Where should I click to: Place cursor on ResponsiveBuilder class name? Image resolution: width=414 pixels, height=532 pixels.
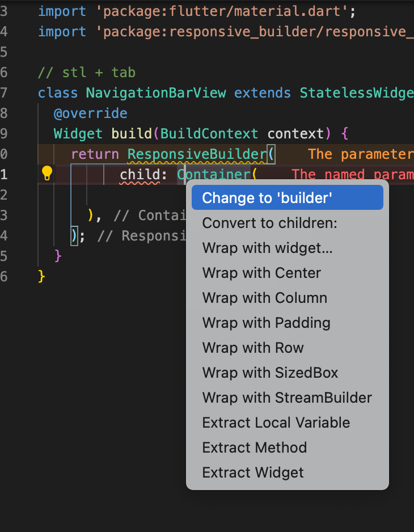(x=197, y=154)
